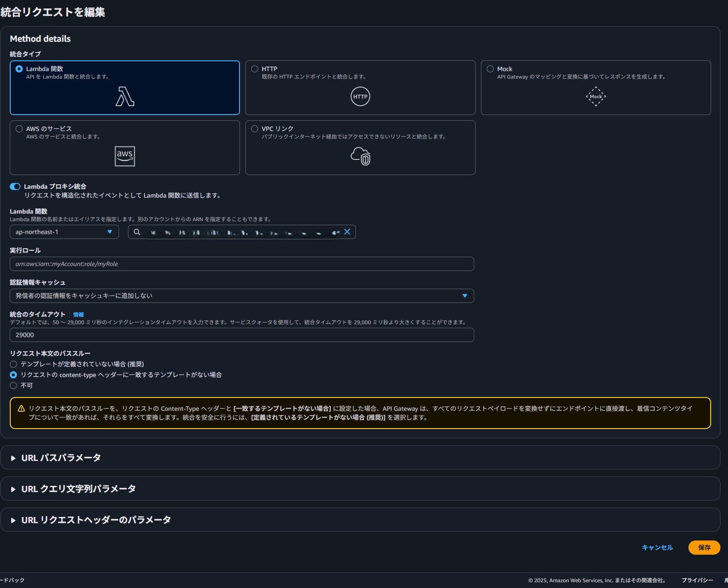This screenshot has width=728, height=588.
Task: Open the 認証情報キャッシュ dropdown
Action: 242,296
